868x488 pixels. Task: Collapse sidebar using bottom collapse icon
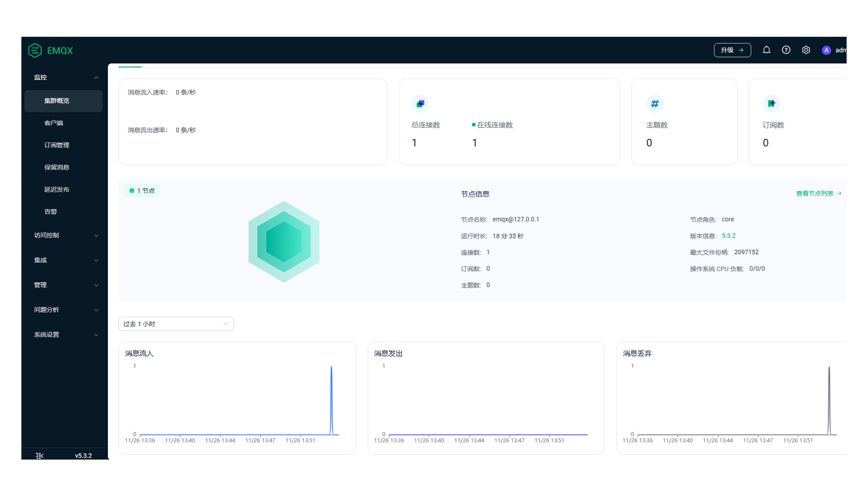pos(40,455)
